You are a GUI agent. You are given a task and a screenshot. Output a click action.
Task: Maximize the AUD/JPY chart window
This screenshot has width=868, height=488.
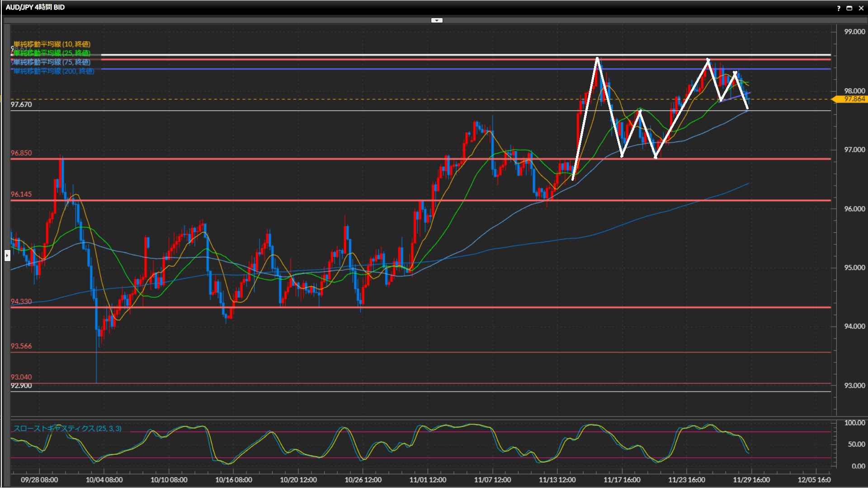pyautogui.click(x=849, y=8)
